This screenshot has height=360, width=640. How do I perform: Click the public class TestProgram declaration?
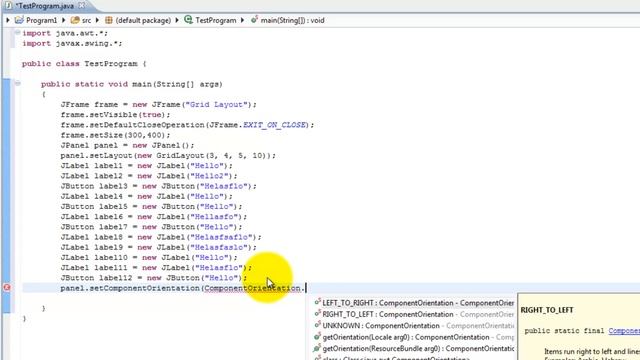pyautogui.click(x=84, y=64)
